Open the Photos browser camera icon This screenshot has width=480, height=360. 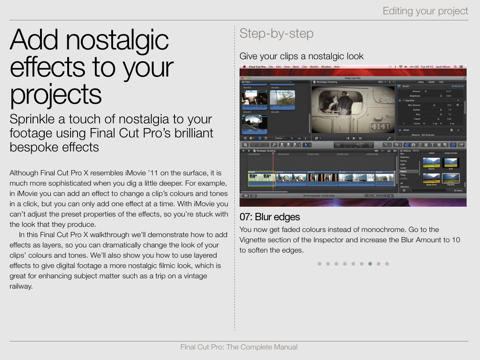(413, 145)
